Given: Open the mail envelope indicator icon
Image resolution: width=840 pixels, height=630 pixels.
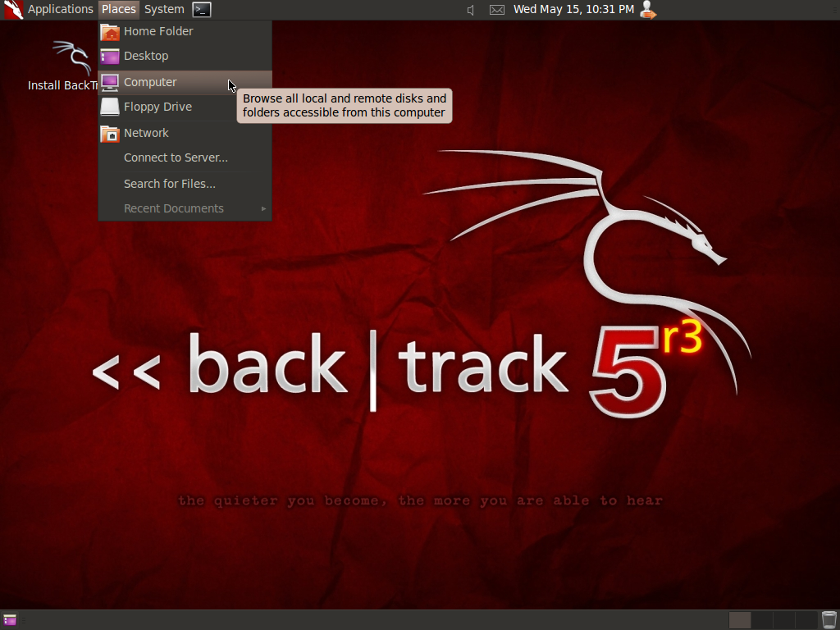Looking at the screenshot, I should click(497, 10).
